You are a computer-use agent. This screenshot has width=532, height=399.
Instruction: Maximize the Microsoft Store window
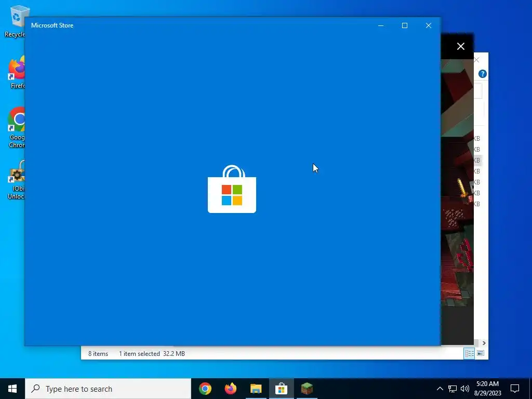click(404, 25)
